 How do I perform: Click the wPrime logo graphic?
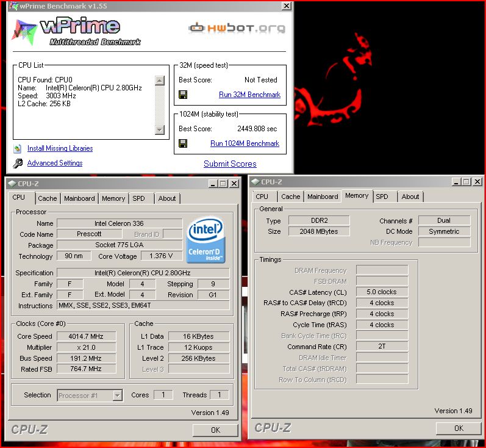pyautogui.click(x=76, y=31)
